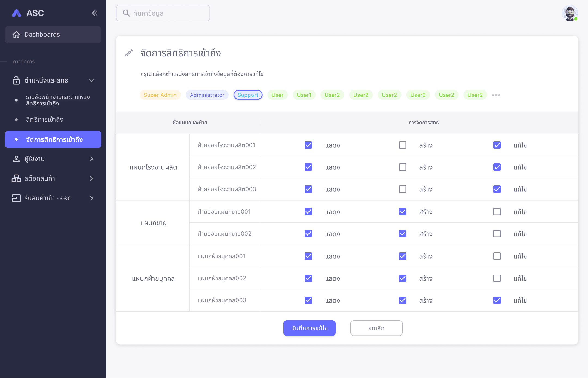
Task: Click the บันทึกการแก้ไข save button
Action: pyautogui.click(x=309, y=328)
